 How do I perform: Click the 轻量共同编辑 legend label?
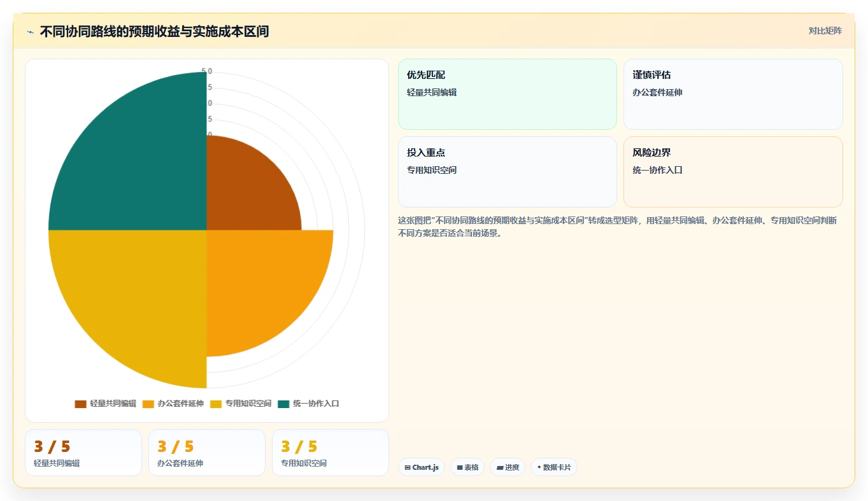(113, 404)
